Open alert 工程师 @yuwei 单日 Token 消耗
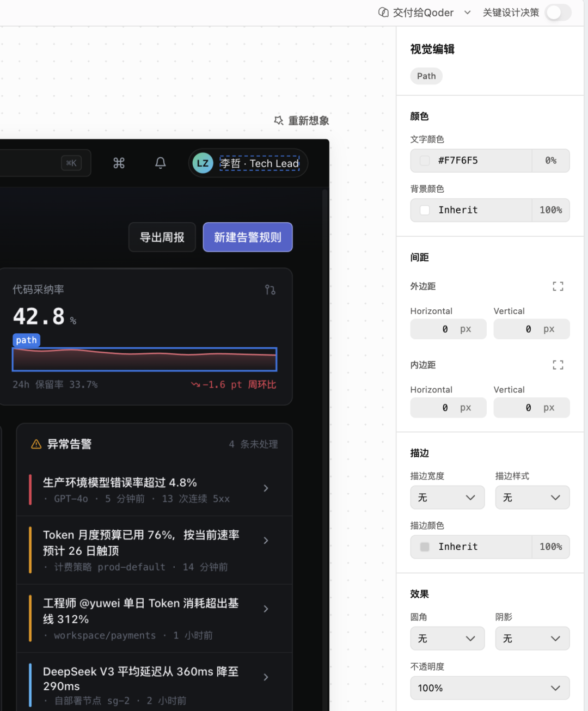Image resolution: width=588 pixels, height=711 pixels. pyautogui.click(x=155, y=618)
